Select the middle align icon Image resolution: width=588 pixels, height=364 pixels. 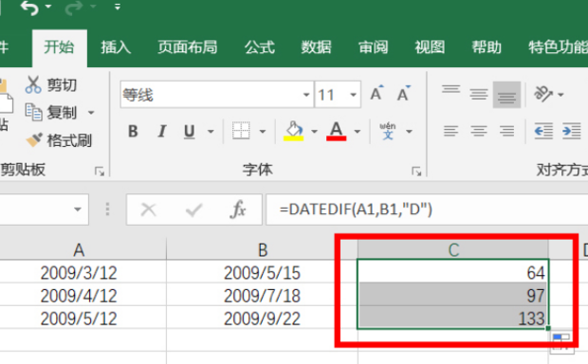point(479,95)
